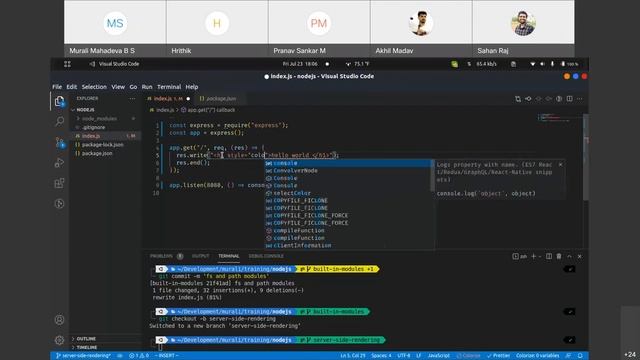Click the Ln 5, Col 29 status entry
The image size is (640, 360).
353,356
